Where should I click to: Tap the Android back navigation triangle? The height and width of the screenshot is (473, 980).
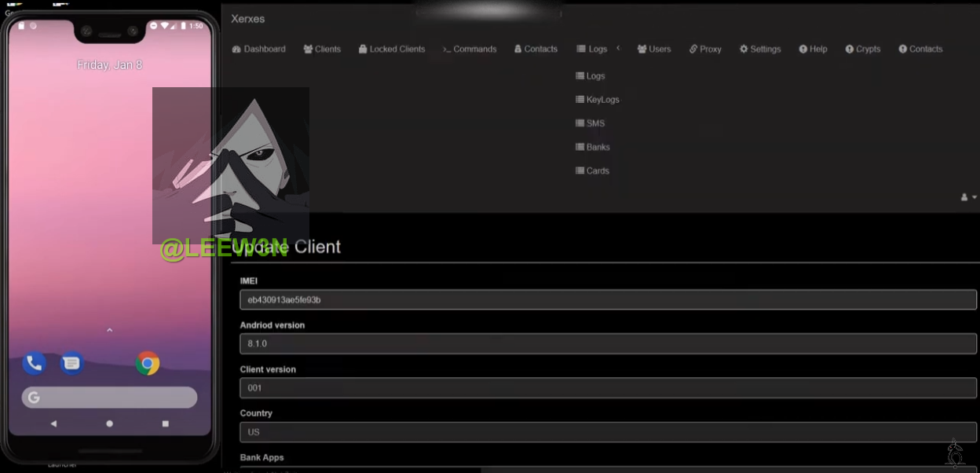tap(53, 423)
